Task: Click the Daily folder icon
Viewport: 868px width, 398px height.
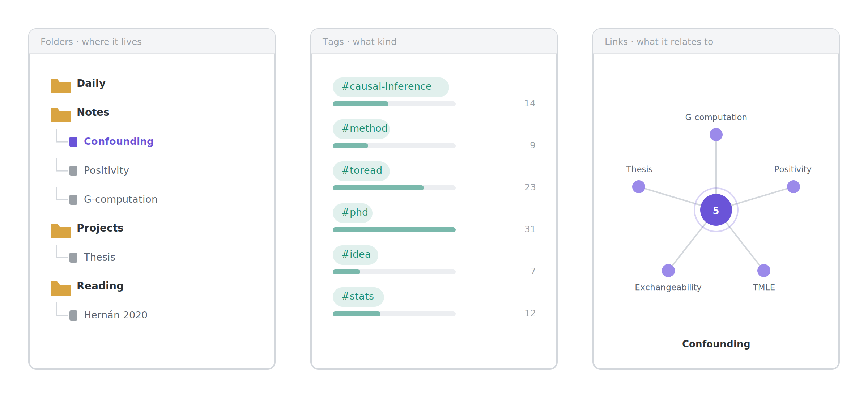Action: 60,86
